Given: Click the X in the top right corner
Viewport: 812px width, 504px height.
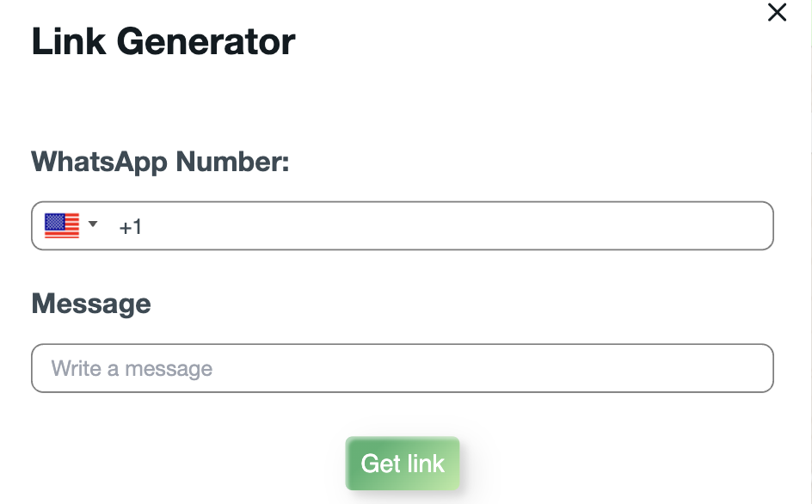Looking at the screenshot, I should [777, 13].
